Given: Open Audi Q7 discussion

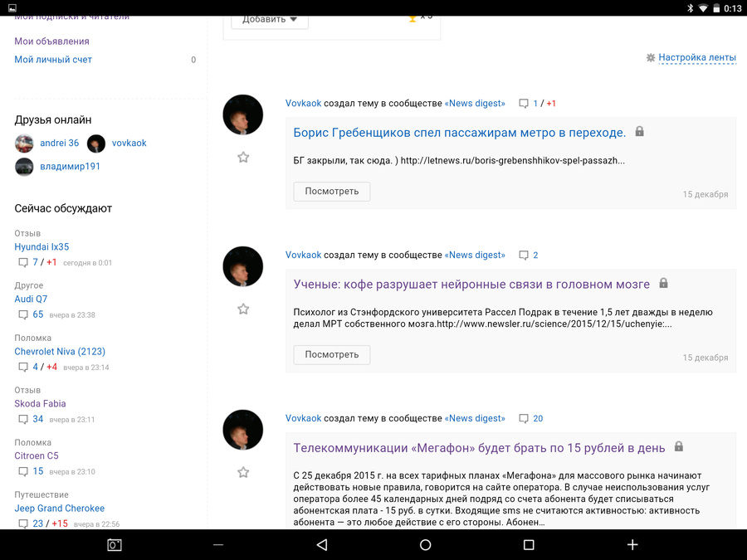Looking at the screenshot, I should click(x=31, y=299).
